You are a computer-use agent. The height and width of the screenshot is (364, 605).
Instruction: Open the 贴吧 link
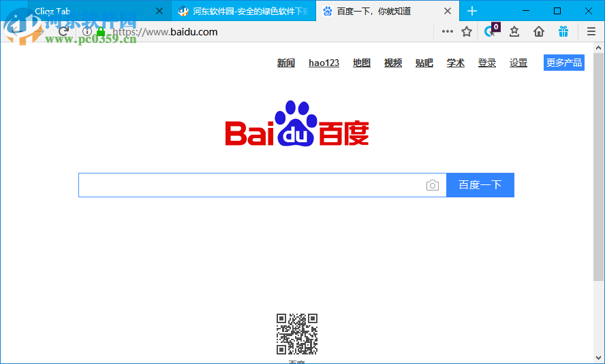424,63
